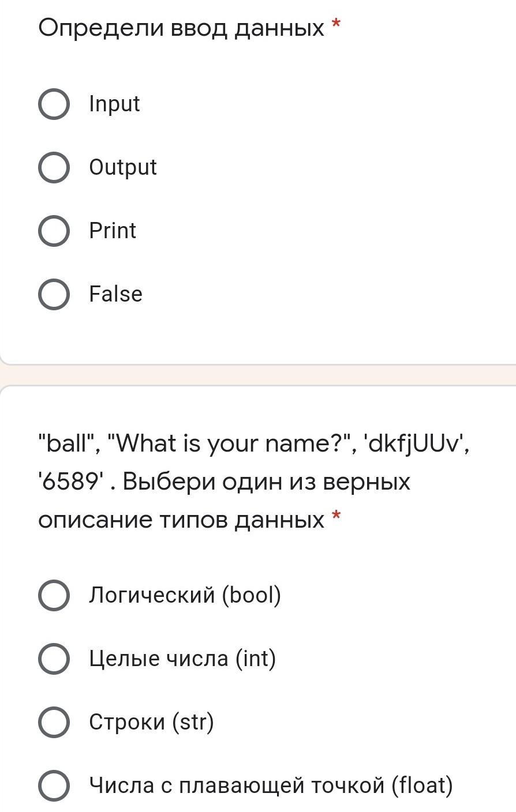Choose the Целые числа (int) radio circle
The width and height of the screenshot is (516, 812).
(54, 659)
